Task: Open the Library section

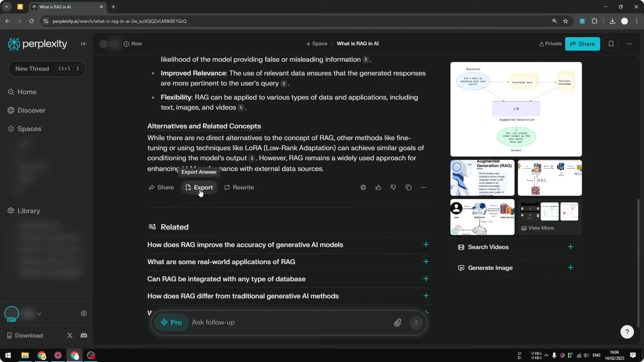Action: (28, 211)
